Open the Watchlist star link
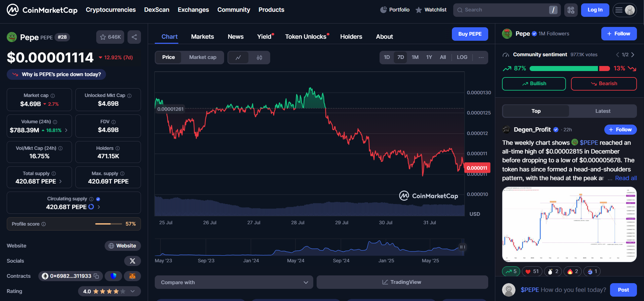This screenshot has height=301, width=644. pyautogui.click(x=431, y=10)
